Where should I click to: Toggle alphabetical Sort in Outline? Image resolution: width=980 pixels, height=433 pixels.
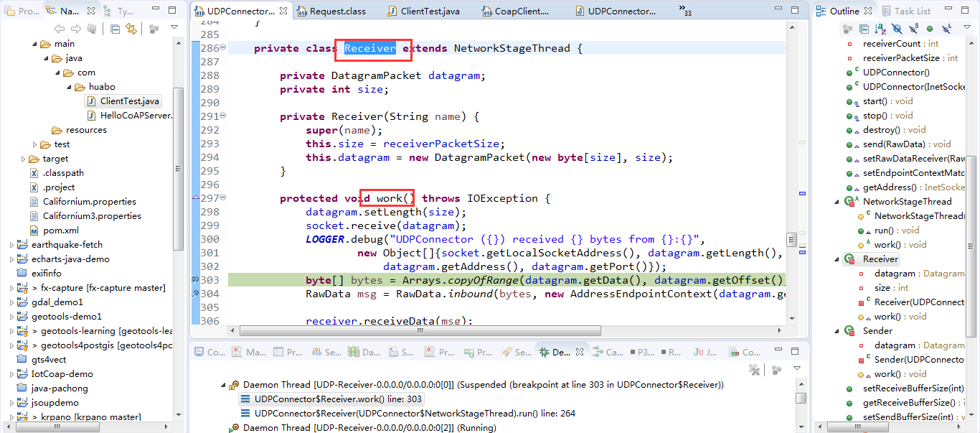pyautogui.click(x=880, y=29)
